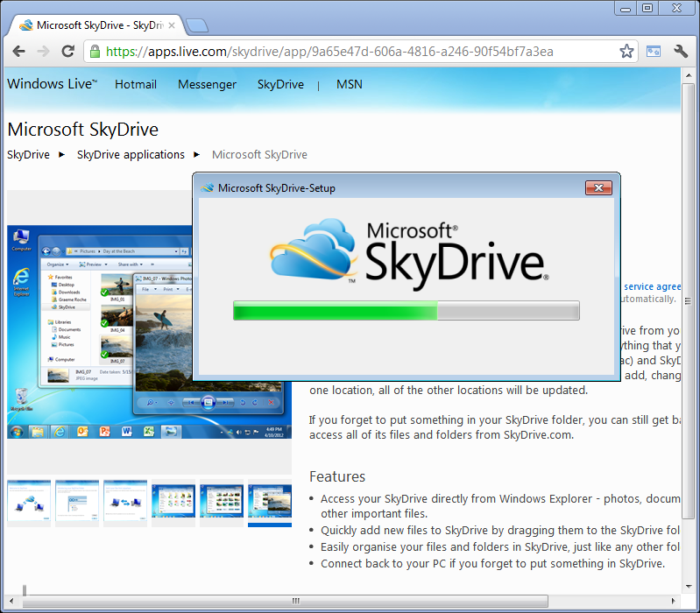700x613 pixels.
Task: Click the Features heading text
Action: click(337, 476)
